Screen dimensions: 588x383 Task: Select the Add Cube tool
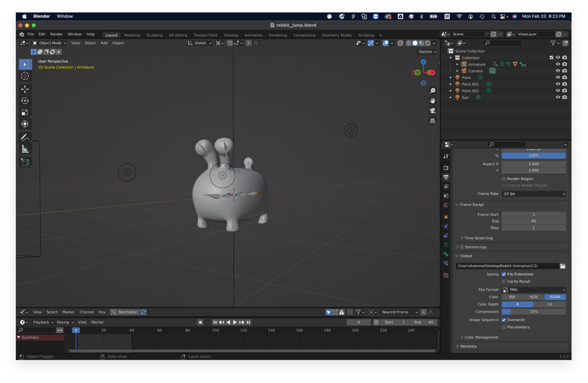25,162
